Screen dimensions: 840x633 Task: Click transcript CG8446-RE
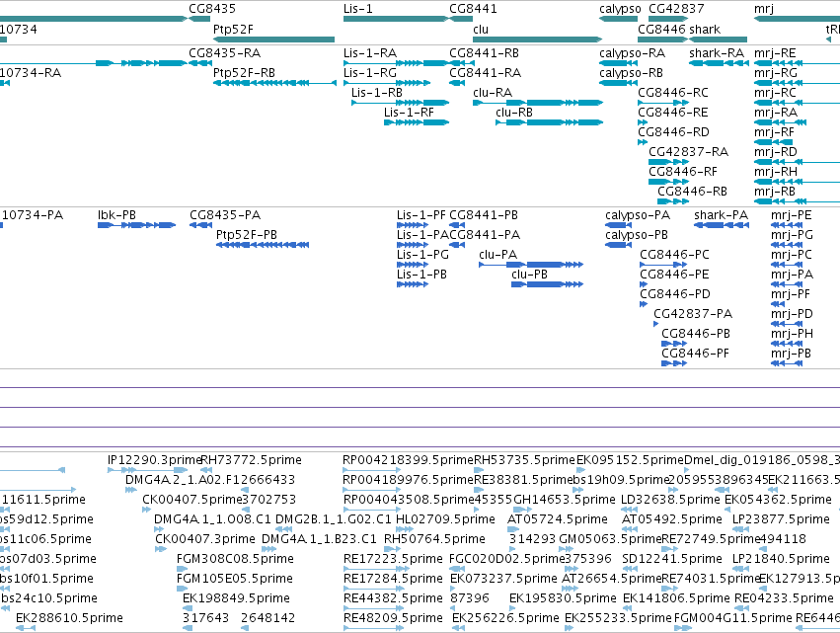pyautogui.click(x=673, y=113)
